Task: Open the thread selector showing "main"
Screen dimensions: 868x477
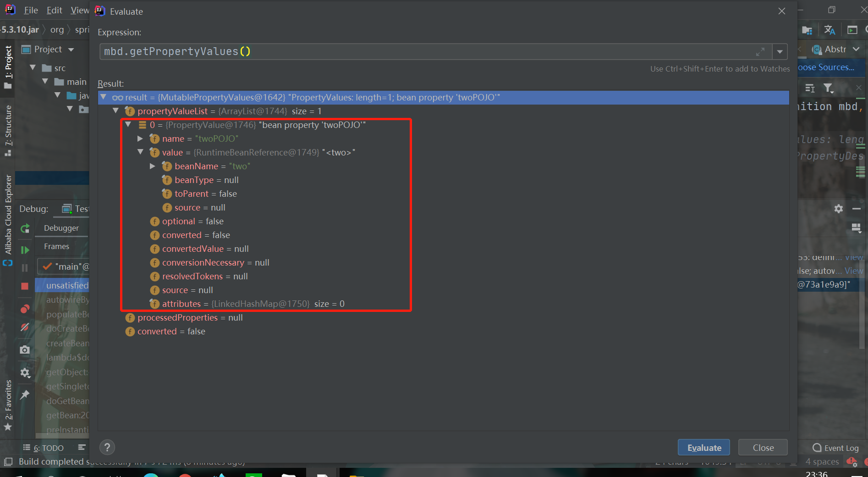Action: click(x=63, y=266)
